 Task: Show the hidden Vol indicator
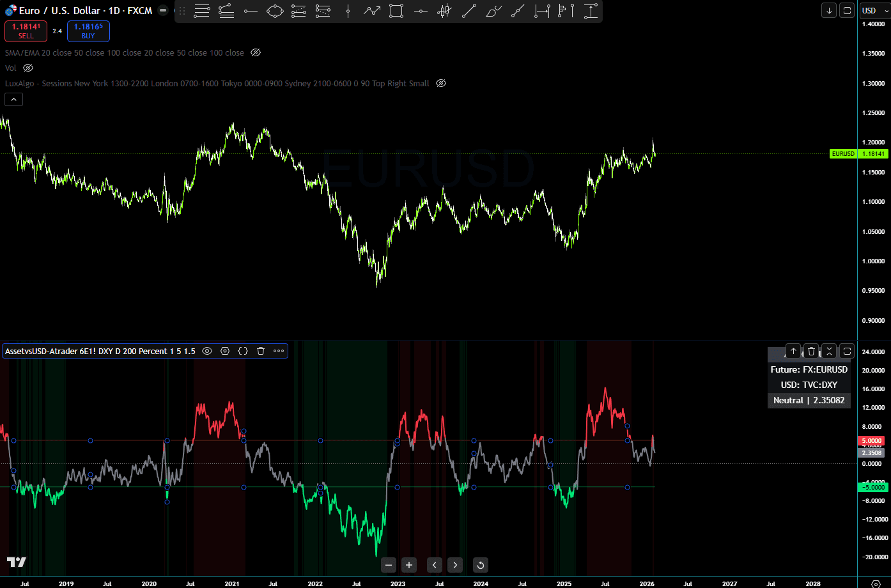(28, 68)
